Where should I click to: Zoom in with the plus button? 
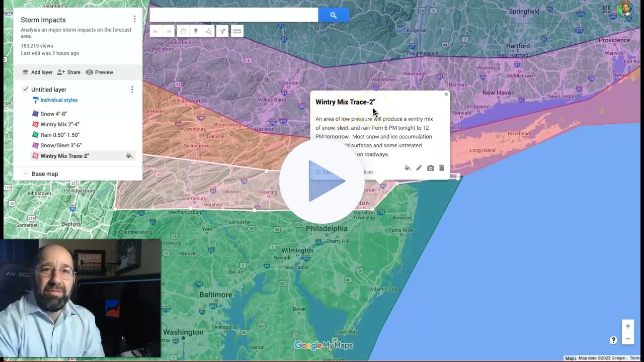[628, 326]
